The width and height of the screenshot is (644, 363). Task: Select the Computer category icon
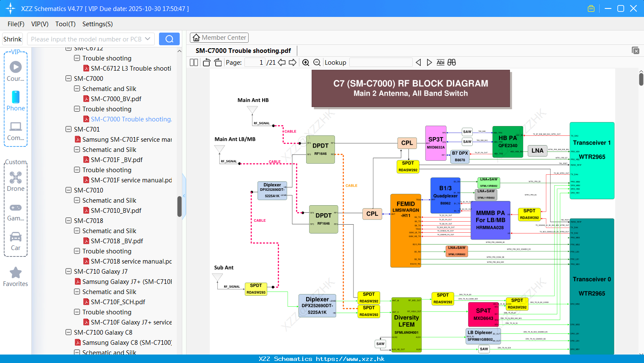coord(16,131)
